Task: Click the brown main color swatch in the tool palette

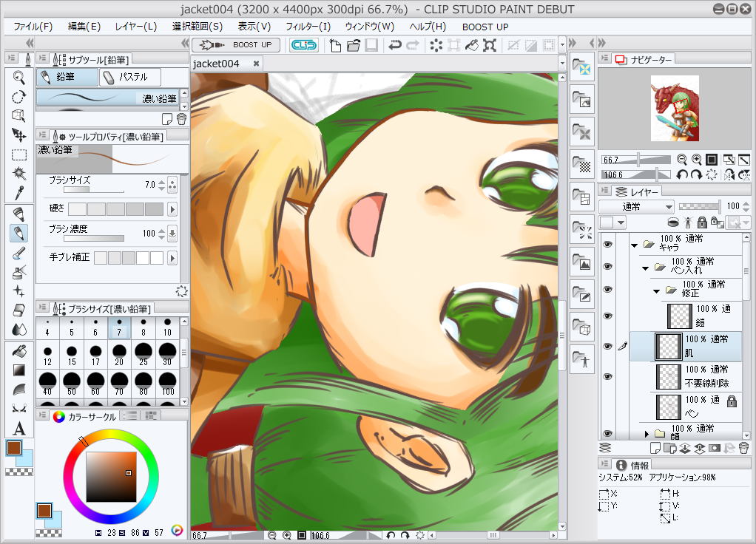Action: coord(14,448)
